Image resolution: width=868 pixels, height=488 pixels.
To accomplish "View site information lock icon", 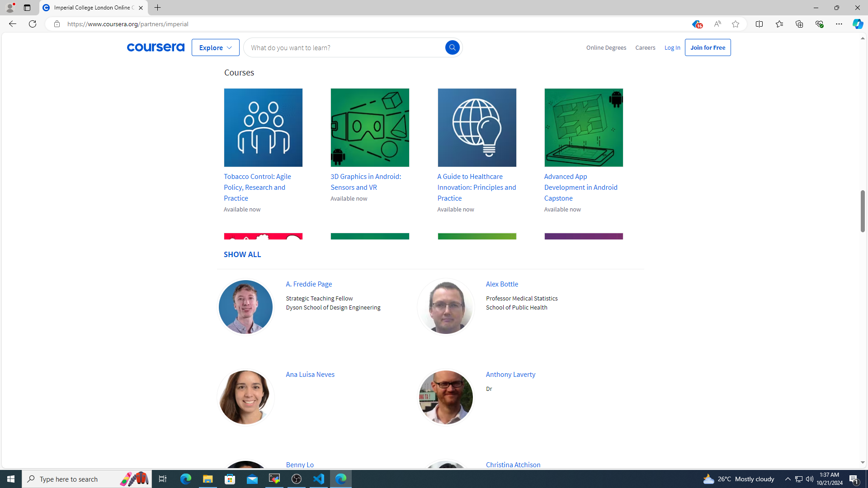I will [57, 24].
